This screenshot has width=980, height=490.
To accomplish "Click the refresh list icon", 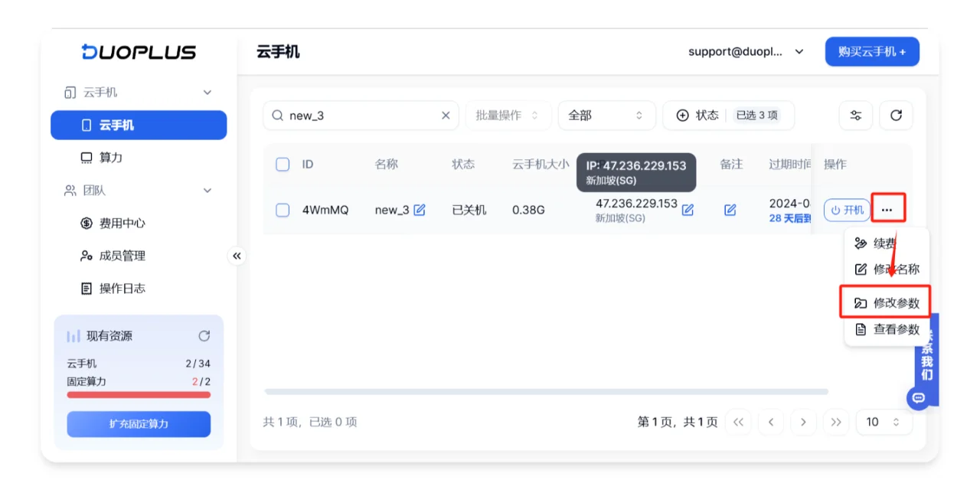I will pyautogui.click(x=895, y=115).
